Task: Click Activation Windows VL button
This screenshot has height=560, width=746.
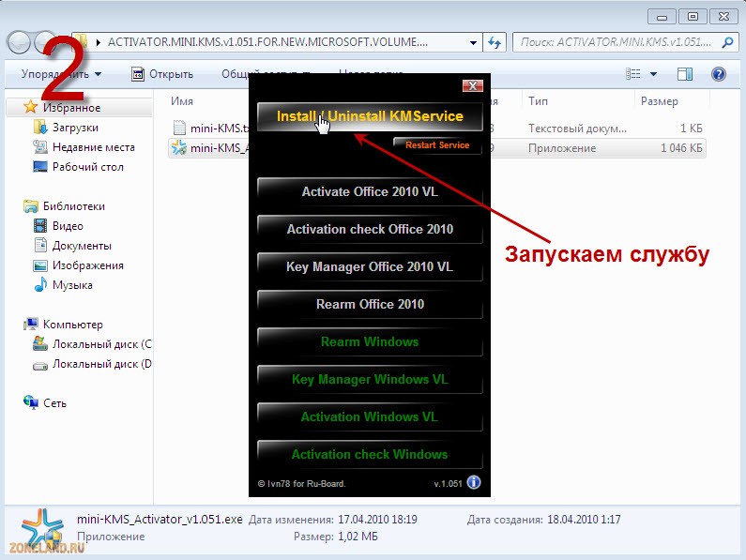Action: coord(370,417)
